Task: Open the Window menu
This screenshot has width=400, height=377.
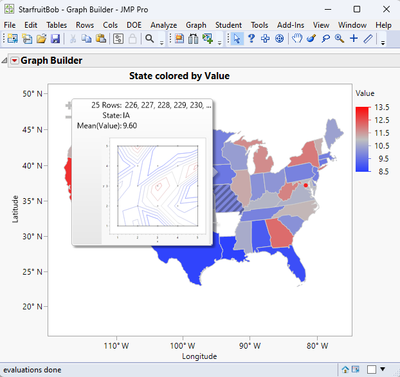Action: point(352,25)
